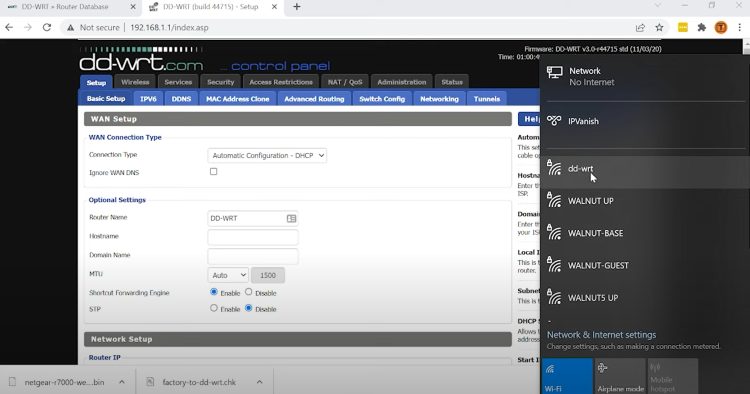The width and height of the screenshot is (750, 394).
Task: Open Network & Internet settings link
Action: [601, 335]
